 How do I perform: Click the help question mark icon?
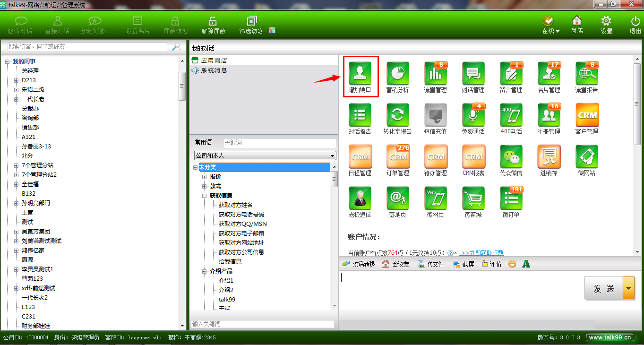point(450,253)
